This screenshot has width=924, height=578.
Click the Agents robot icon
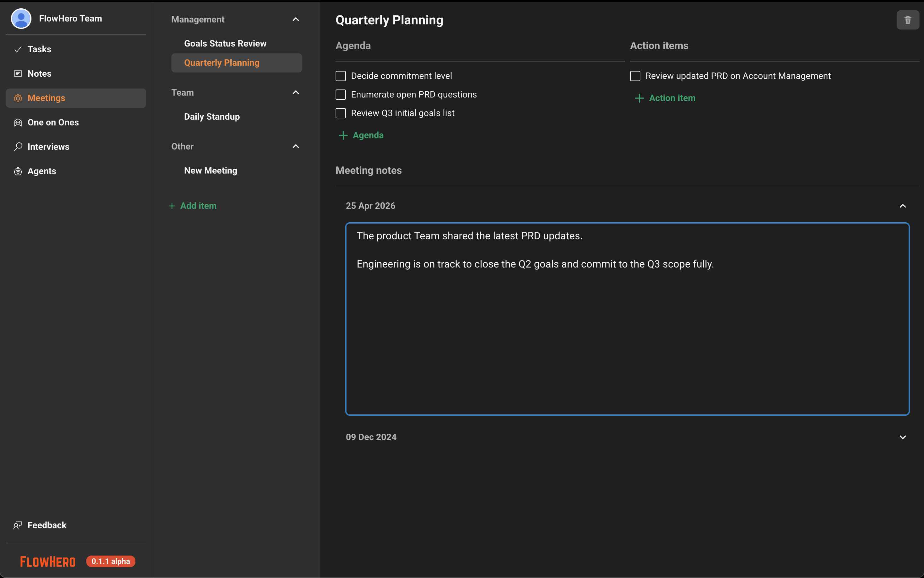pyautogui.click(x=18, y=171)
